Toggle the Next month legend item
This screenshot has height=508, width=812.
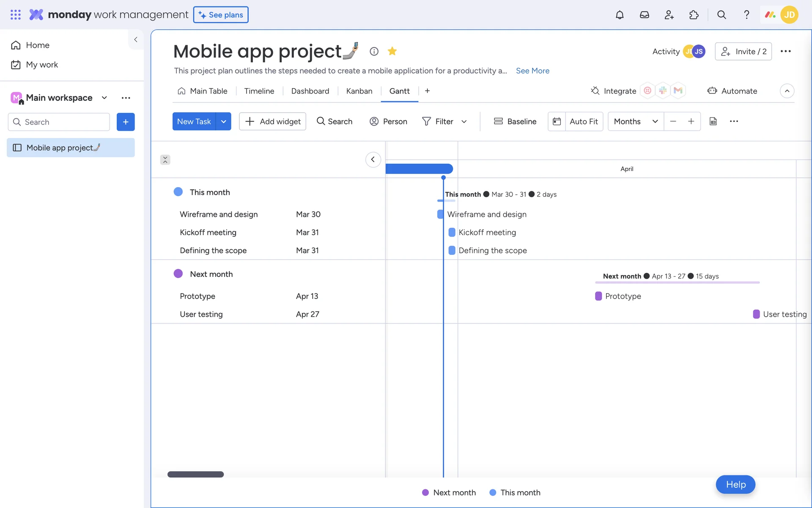pyautogui.click(x=449, y=492)
